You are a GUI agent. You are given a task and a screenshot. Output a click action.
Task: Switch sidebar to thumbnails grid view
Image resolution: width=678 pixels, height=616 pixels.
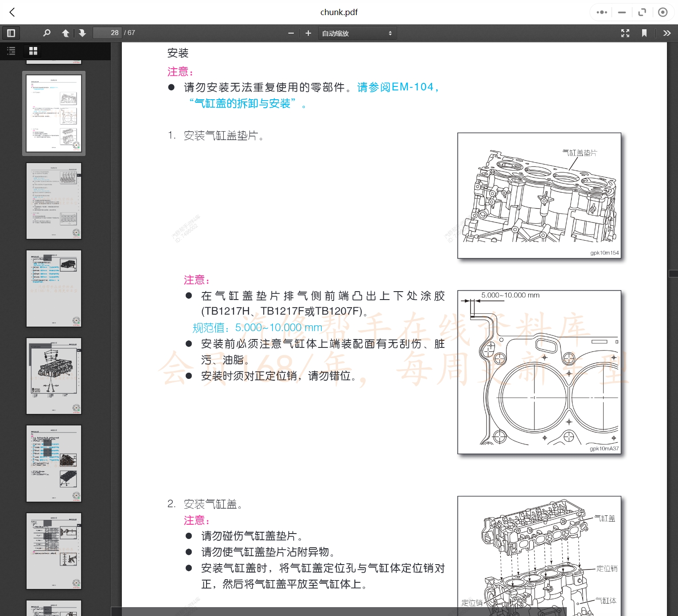(33, 51)
